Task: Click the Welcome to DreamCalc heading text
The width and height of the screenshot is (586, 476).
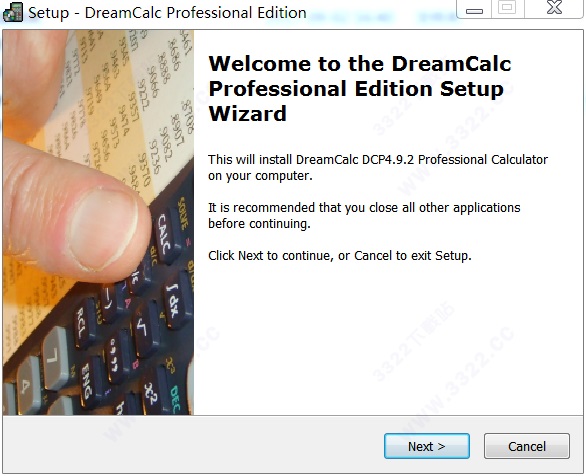Action: coord(360,89)
